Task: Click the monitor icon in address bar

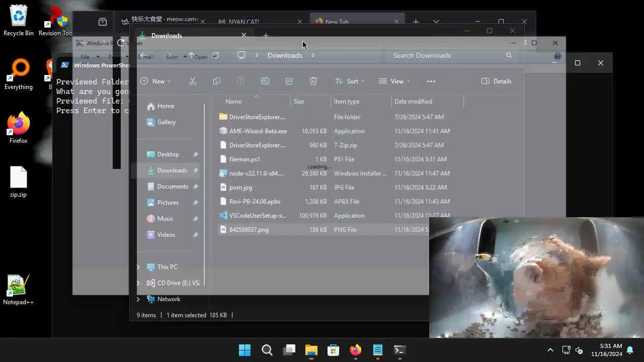Action: pos(242,55)
